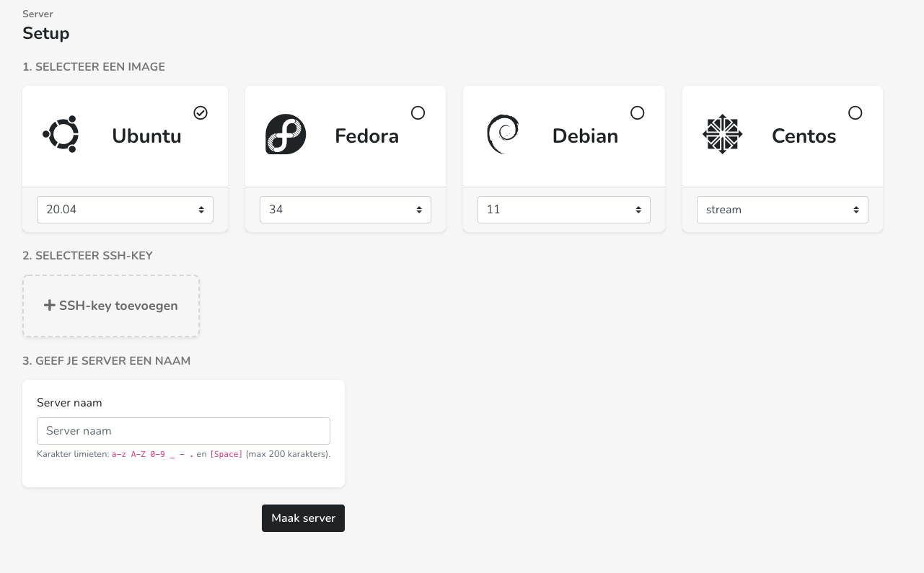Click the Ubuntu logo icon
Screen dimensions: 924x573
(x=61, y=134)
